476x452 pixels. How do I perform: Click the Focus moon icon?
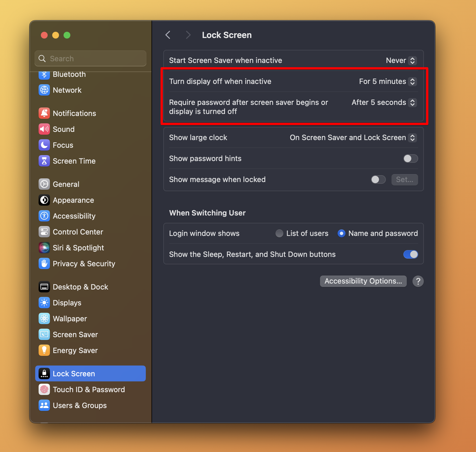tap(44, 145)
